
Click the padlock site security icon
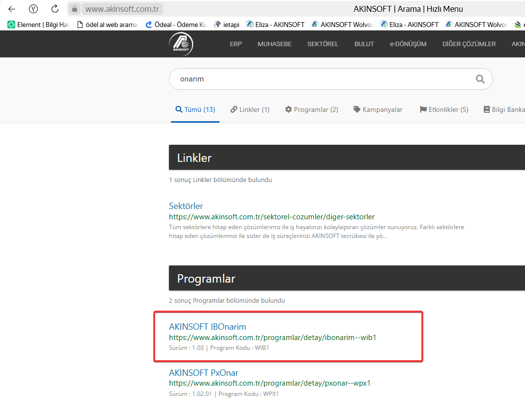point(75,9)
